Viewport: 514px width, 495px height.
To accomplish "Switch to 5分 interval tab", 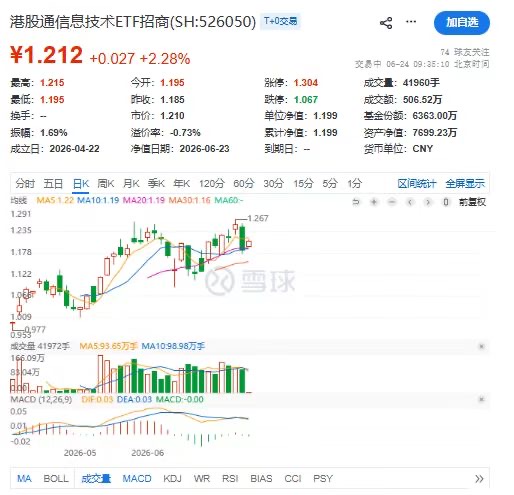I will pos(330,183).
